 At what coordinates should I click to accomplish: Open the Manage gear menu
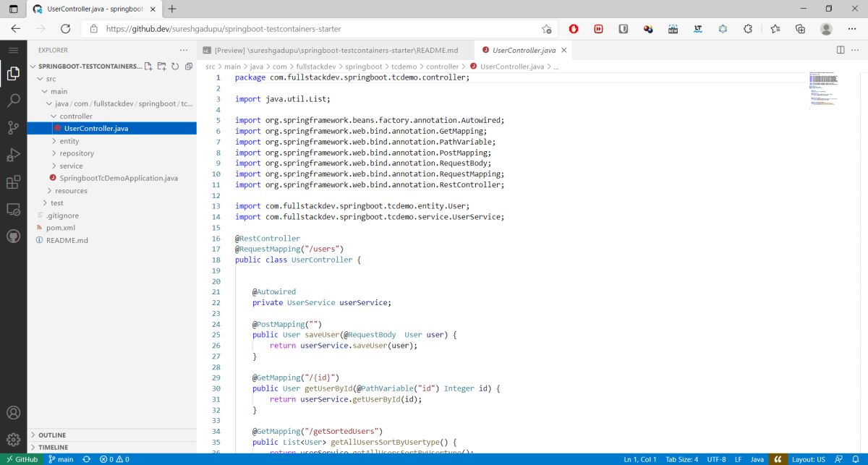(x=13, y=440)
